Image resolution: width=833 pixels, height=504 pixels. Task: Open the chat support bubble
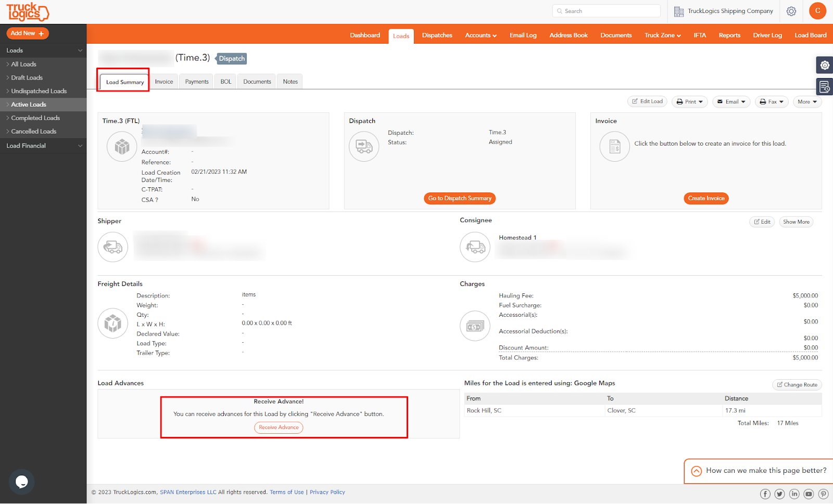21,482
